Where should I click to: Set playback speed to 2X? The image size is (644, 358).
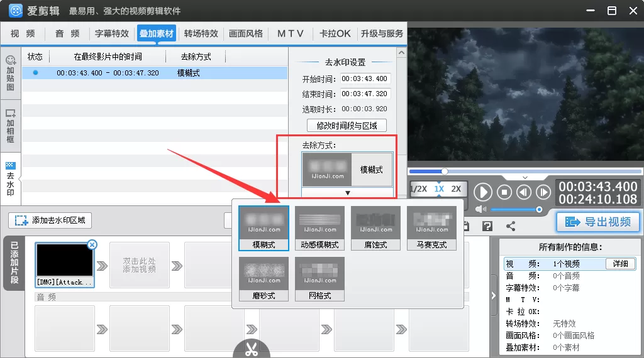coord(456,189)
